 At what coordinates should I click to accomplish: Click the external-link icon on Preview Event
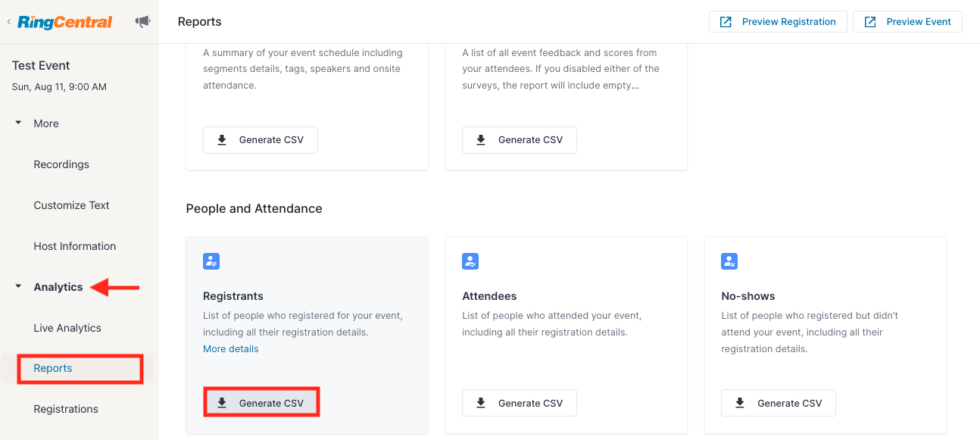point(870,22)
